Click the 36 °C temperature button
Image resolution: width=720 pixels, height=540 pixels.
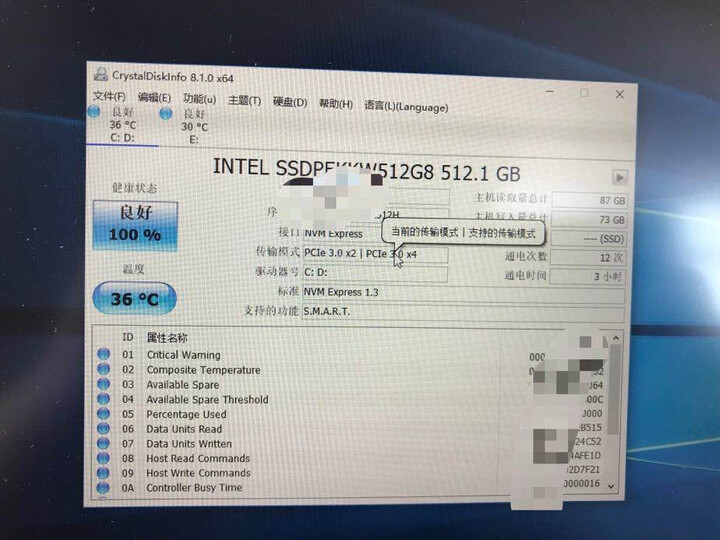pos(135,299)
